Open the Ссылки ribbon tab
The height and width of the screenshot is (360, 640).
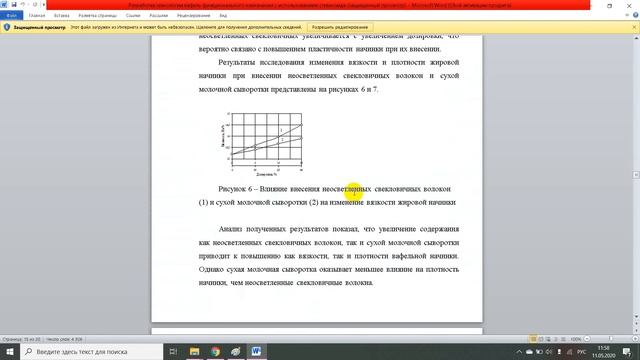tap(133, 16)
